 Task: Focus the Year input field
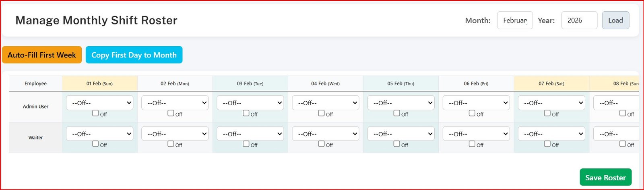pyautogui.click(x=579, y=20)
